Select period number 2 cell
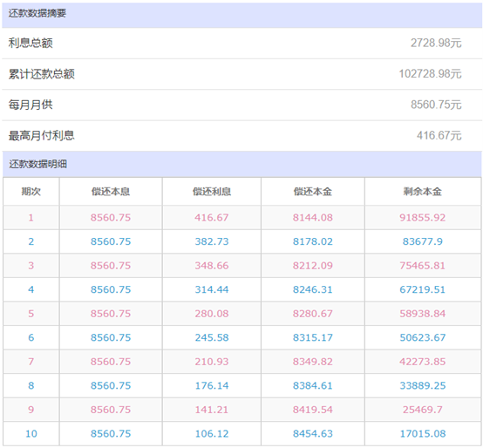The image size is (483, 448). (31, 241)
